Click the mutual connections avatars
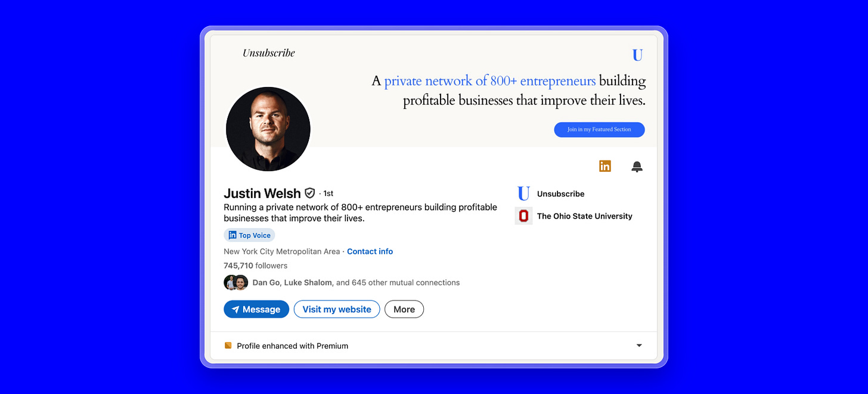The image size is (868, 394). (236, 283)
